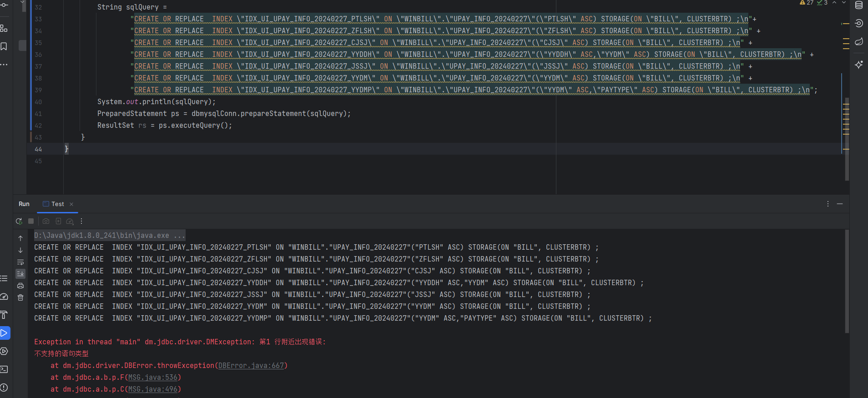Click the code string containing IDX_UI_UPAY_INFO_20240227_JSSJ in the editor
868x398 pixels.
point(437,66)
